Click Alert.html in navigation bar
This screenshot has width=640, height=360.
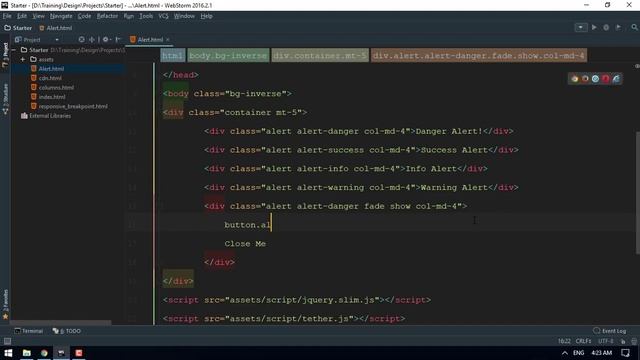[56, 28]
